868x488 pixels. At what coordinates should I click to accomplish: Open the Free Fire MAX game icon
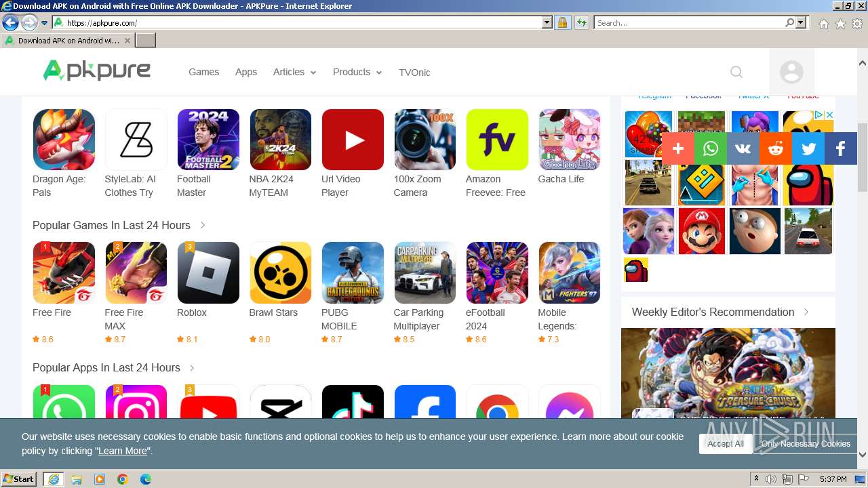click(x=136, y=272)
